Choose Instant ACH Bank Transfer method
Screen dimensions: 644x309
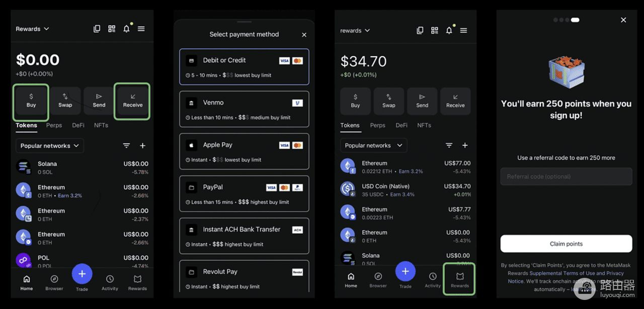click(244, 236)
